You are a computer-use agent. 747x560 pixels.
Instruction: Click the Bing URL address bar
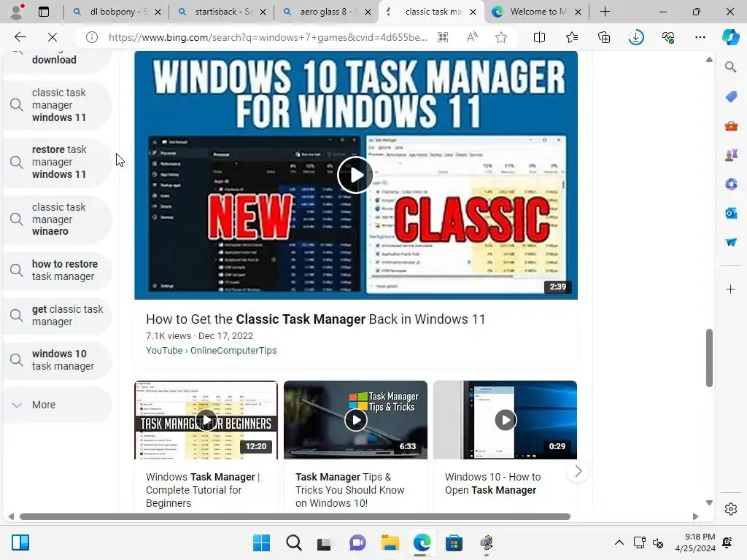point(267,37)
